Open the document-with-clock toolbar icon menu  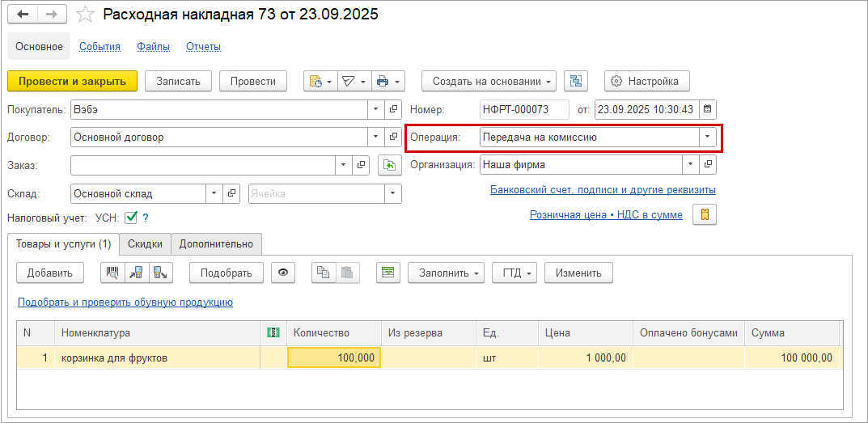[x=320, y=82]
